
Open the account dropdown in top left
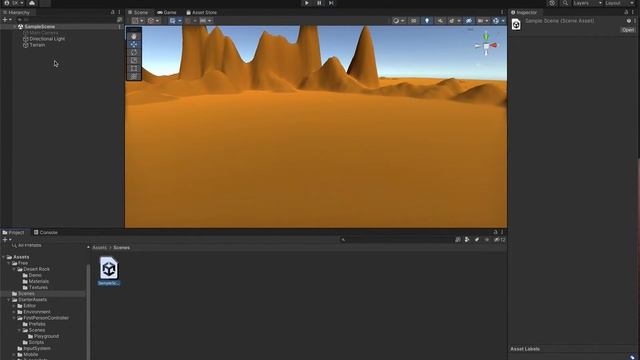[14, 3]
